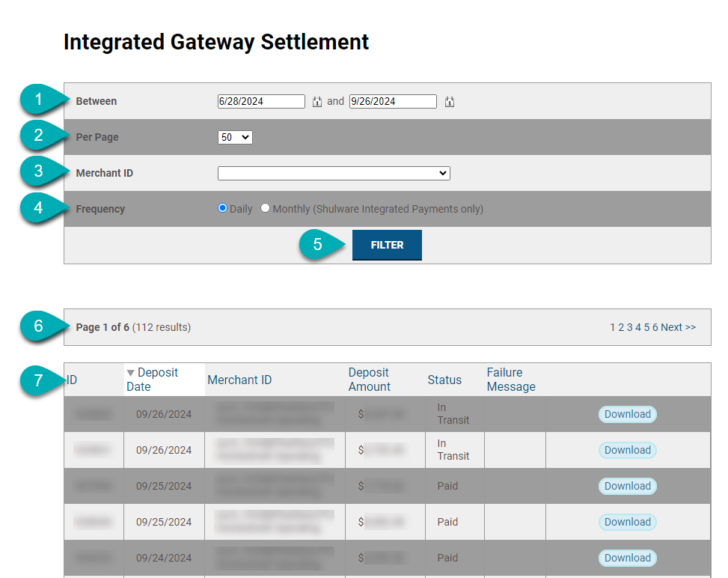Click the end date field showing 9/26/2024

[392, 101]
